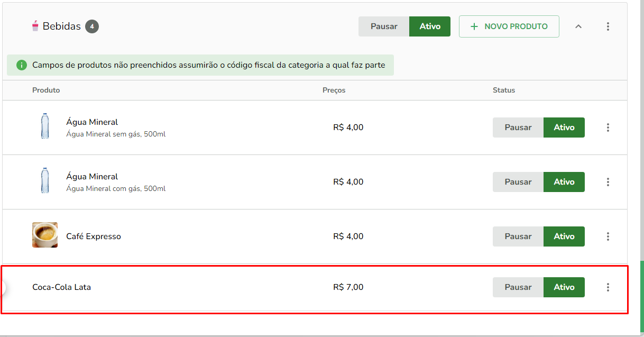The width and height of the screenshot is (644, 337).
Task: Click the sparkling Água Mineral bottle image
Action: point(45,180)
